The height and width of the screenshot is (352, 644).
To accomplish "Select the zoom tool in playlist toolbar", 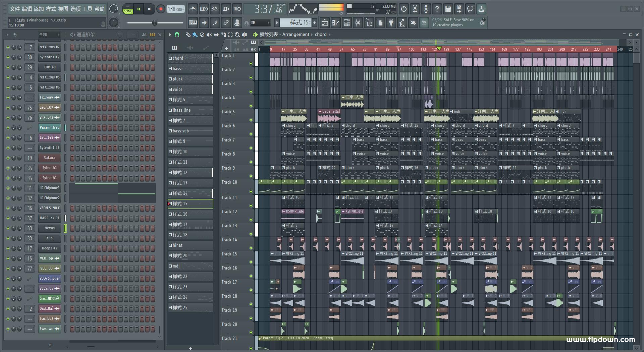I will point(237,35).
